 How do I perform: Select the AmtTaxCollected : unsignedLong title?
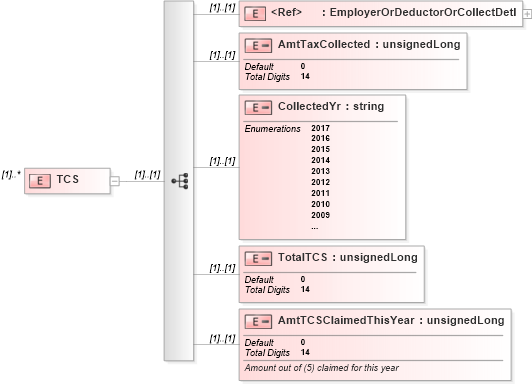tap(369, 44)
